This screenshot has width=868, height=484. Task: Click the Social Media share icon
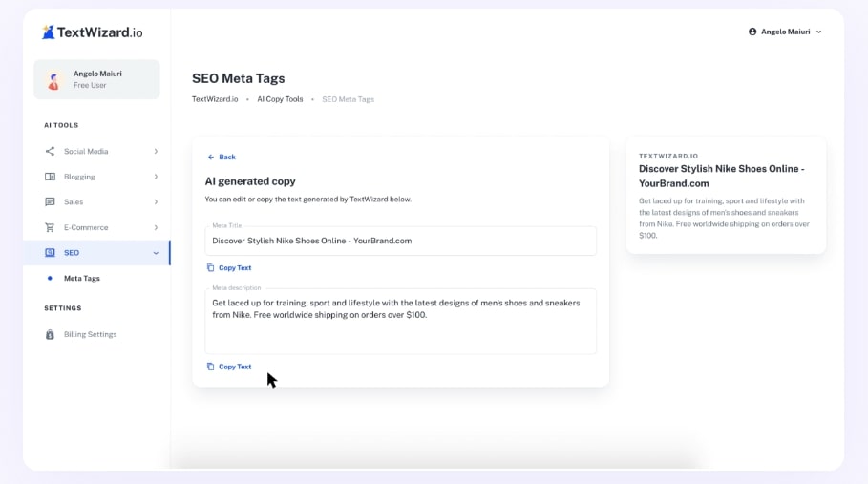[x=51, y=151]
